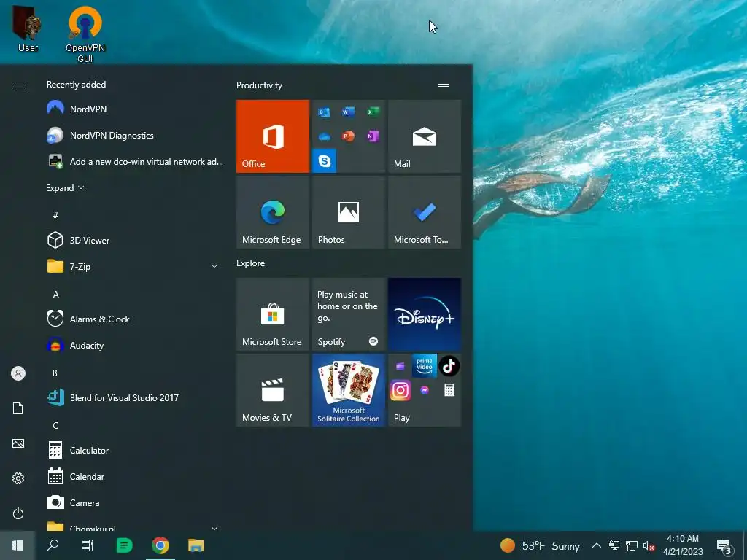Launch NordVPN Diagnostics from list
The height and width of the screenshot is (560, 747).
click(133, 135)
